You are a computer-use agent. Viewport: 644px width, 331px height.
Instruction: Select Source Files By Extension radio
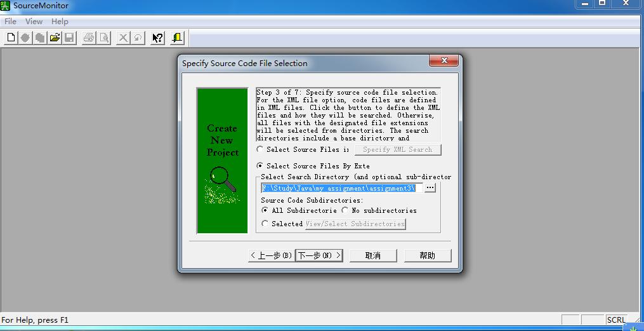[x=260, y=166]
